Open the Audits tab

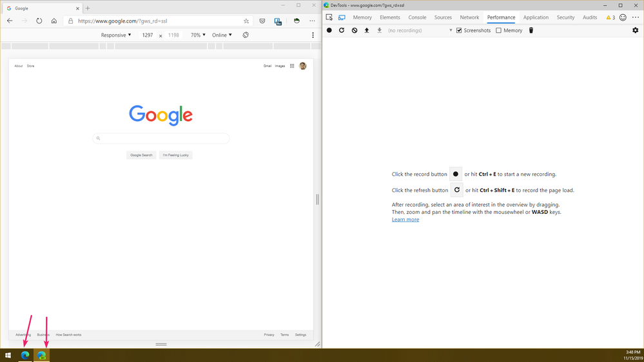(590, 17)
